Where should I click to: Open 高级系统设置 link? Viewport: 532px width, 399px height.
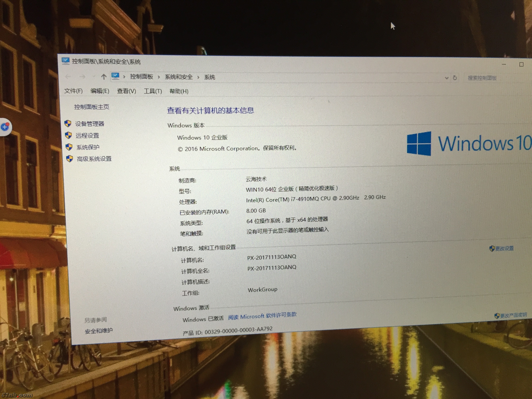point(94,159)
